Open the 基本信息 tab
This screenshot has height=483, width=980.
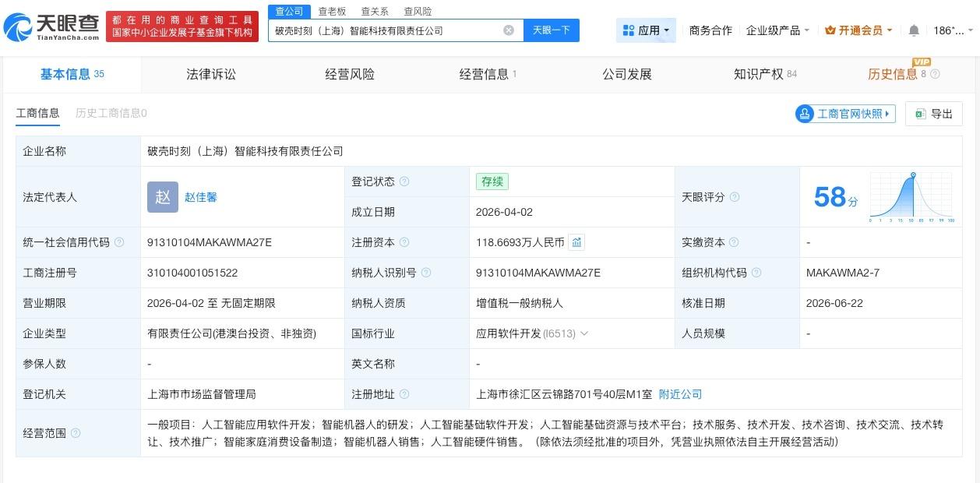click(72, 74)
